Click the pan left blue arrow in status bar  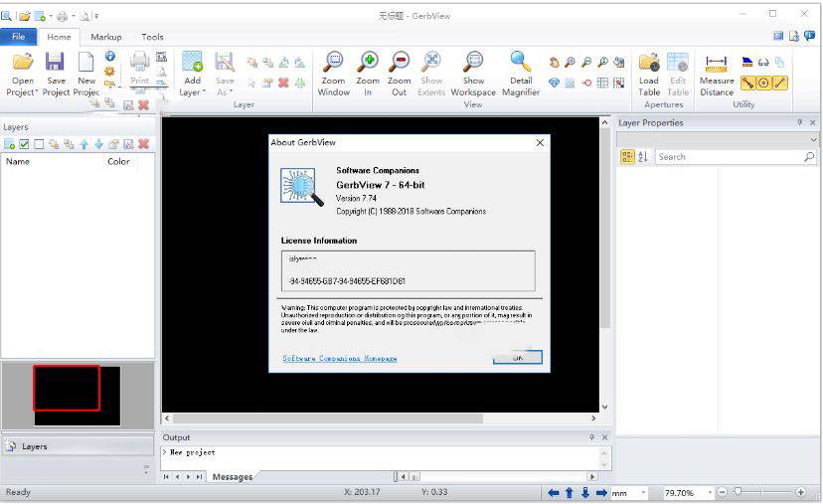coord(554,493)
